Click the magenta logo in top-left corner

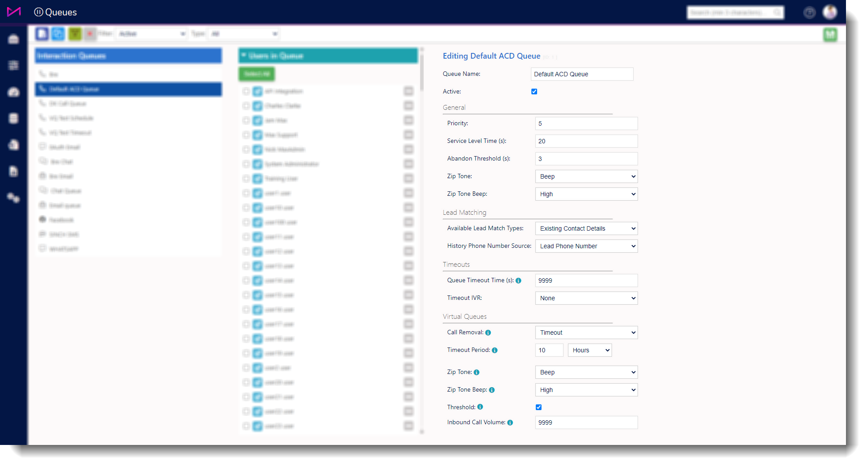point(14,11)
